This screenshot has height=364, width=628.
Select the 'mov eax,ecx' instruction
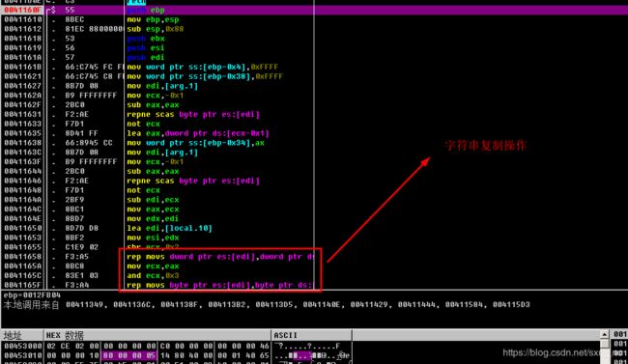[x=153, y=210]
